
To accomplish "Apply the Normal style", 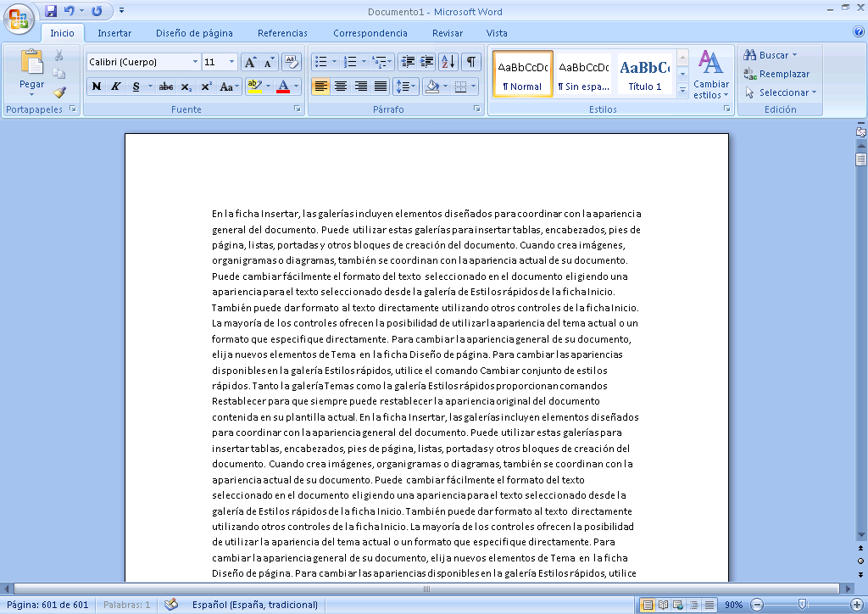I will pos(522,74).
